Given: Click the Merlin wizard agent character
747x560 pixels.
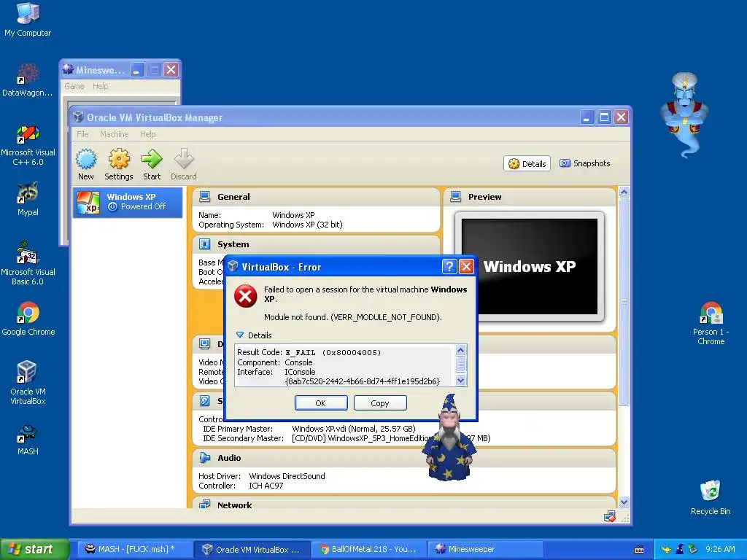Looking at the screenshot, I should tap(449, 437).
